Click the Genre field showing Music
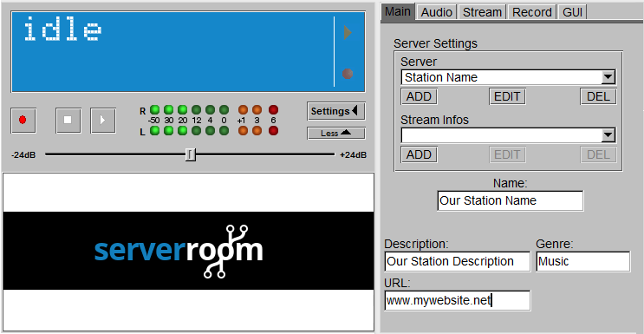 coord(583,262)
